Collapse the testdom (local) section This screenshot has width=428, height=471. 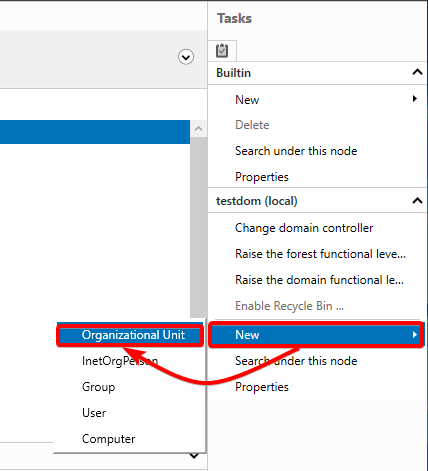click(x=417, y=200)
